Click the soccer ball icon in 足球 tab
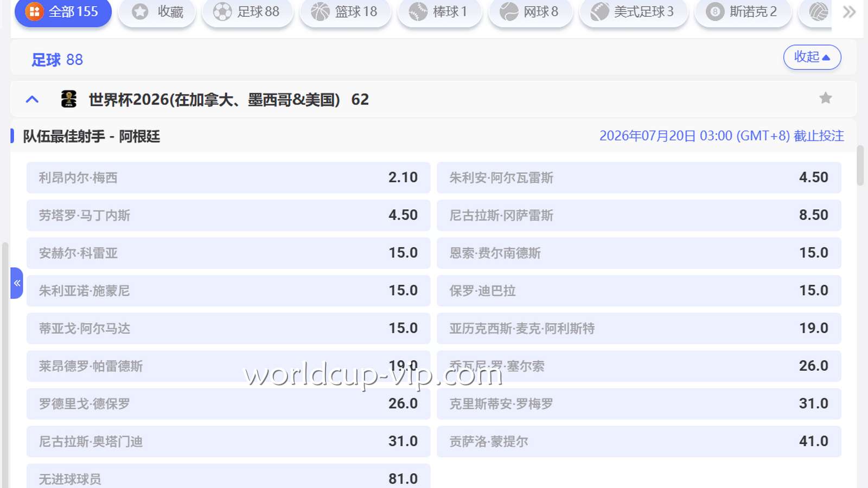The width and height of the screenshot is (868, 488). [222, 12]
